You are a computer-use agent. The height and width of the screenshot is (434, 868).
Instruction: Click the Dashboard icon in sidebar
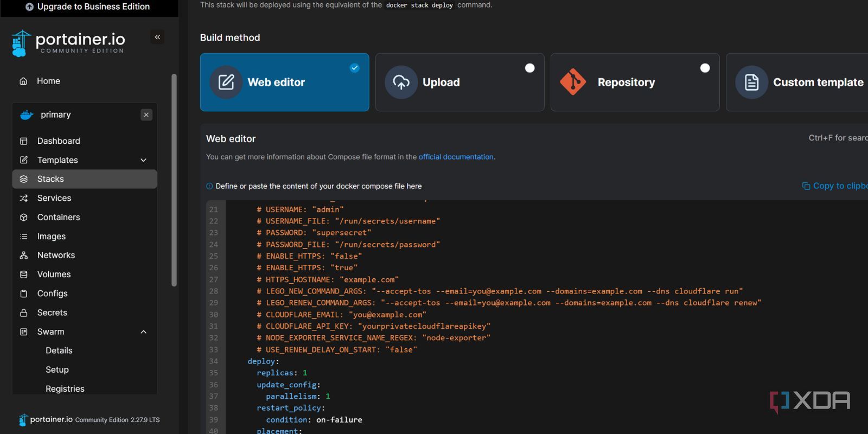coord(23,141)
